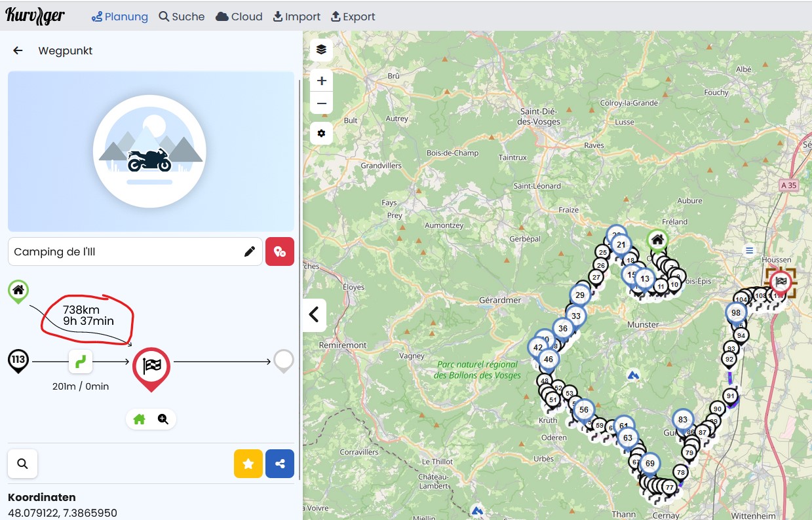Zoom in on the map
Viewport: 812px width, 520px height.
321,81
